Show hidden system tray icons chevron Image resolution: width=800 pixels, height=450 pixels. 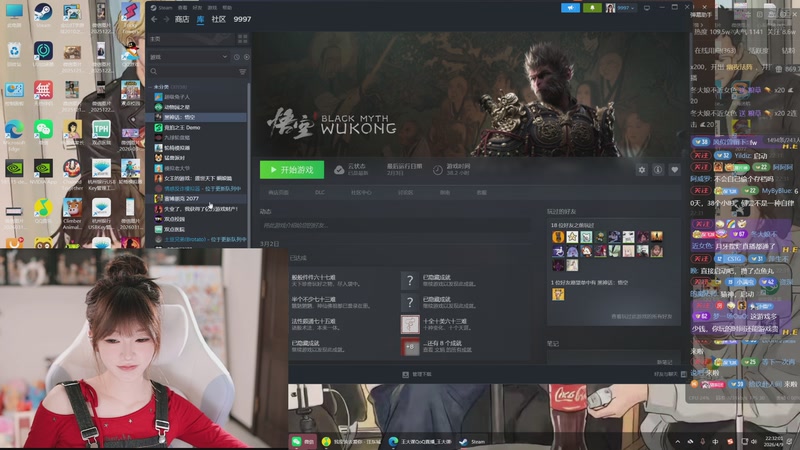pyautogui.click(x=678, y=442)
